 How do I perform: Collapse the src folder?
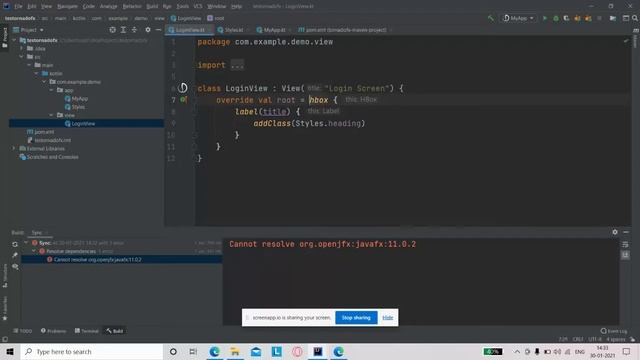click(22, 57)
